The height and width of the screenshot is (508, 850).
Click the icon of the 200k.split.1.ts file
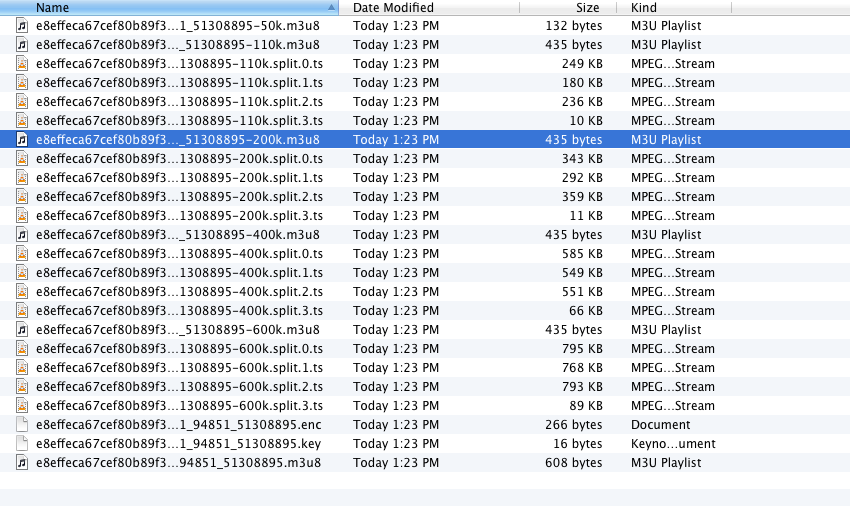[22, 178]
